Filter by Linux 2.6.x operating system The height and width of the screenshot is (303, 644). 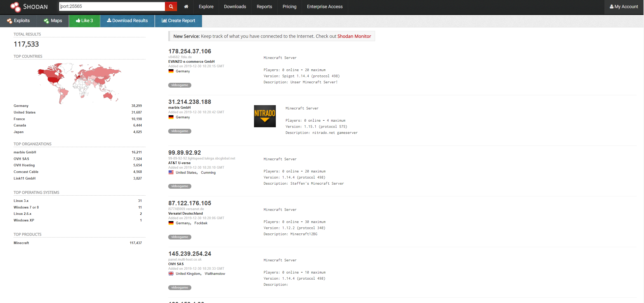23,214
